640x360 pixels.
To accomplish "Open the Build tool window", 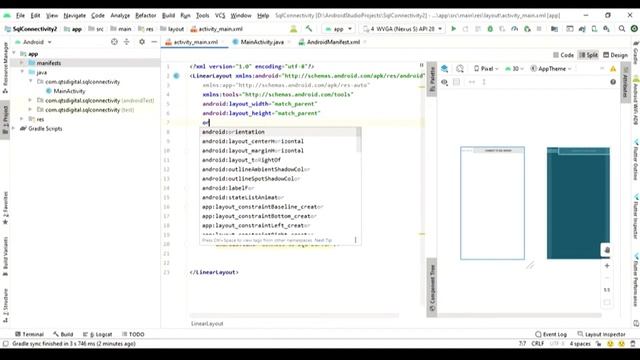I will click(63, 334).
